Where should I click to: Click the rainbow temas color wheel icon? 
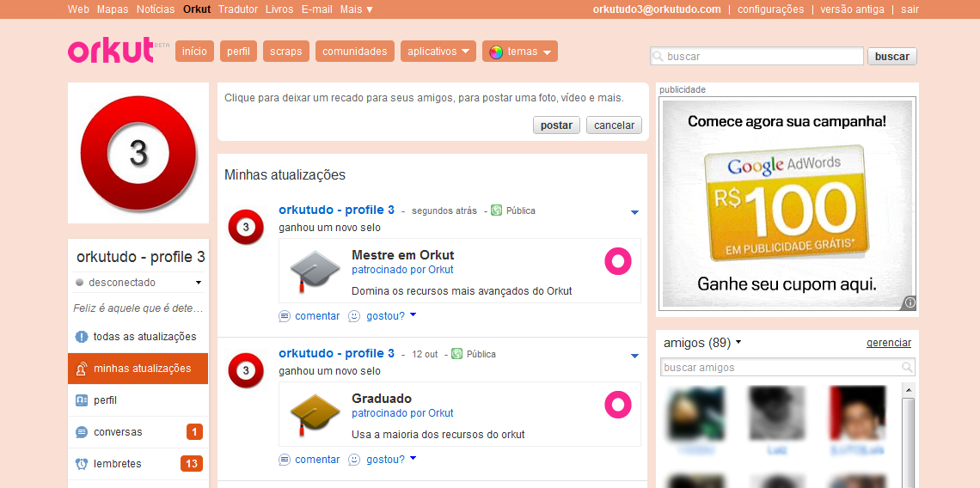click(496, 52)
